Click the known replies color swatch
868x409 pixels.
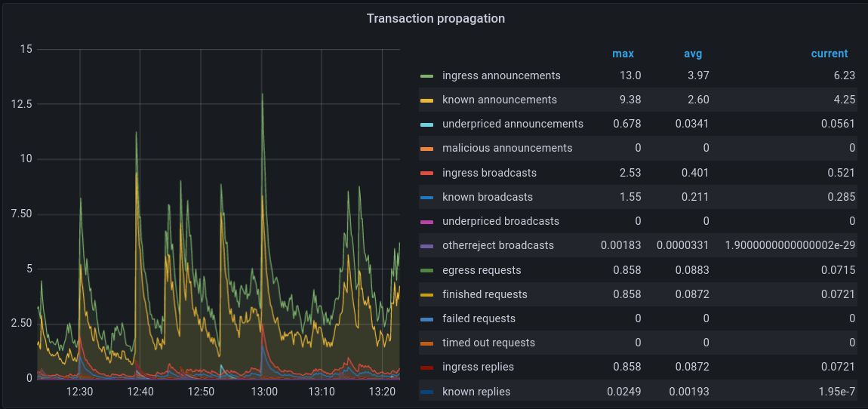point(426,392)
